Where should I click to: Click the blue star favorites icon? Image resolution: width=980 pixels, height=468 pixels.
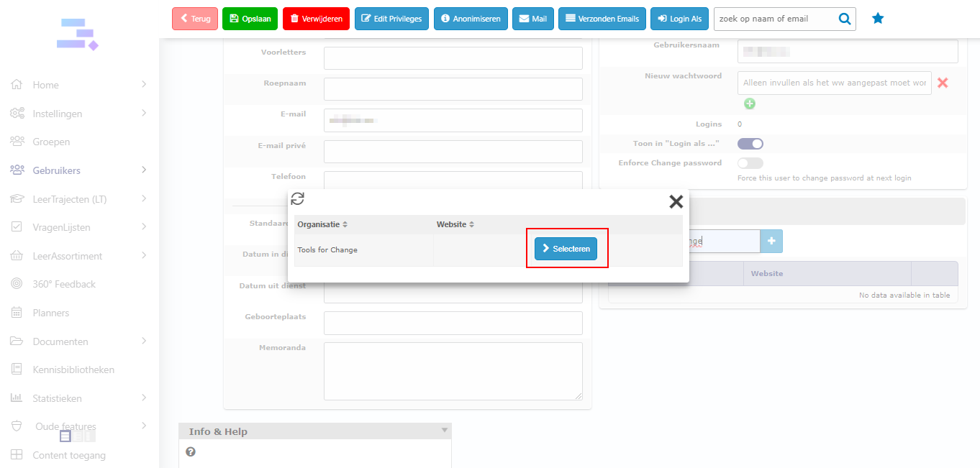(878, 19)
